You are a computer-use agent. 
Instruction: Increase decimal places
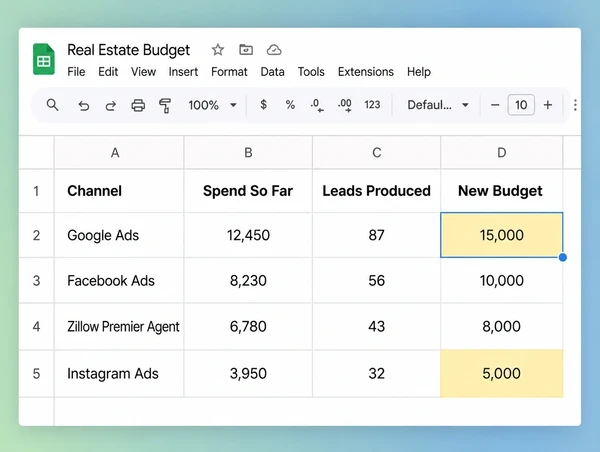(345, 105)
